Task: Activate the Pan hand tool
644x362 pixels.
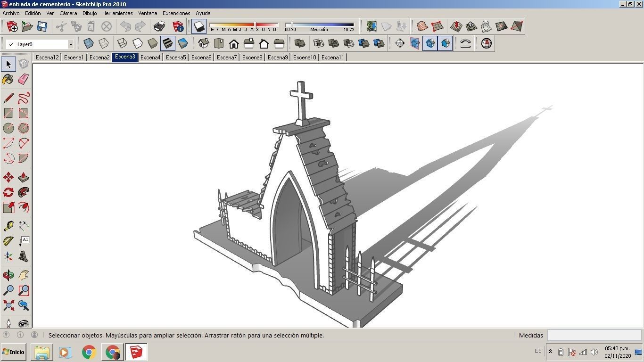Action: (24, 275)
